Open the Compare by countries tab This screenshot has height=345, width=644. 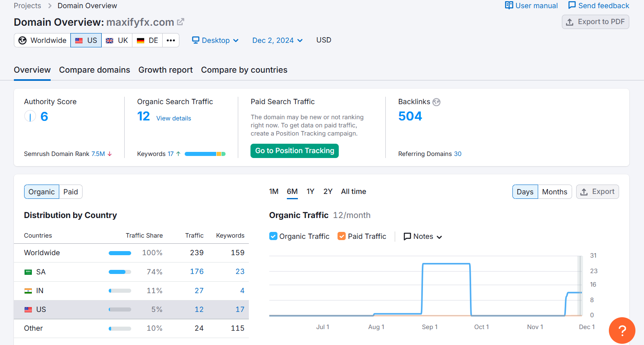pos(244,70)
